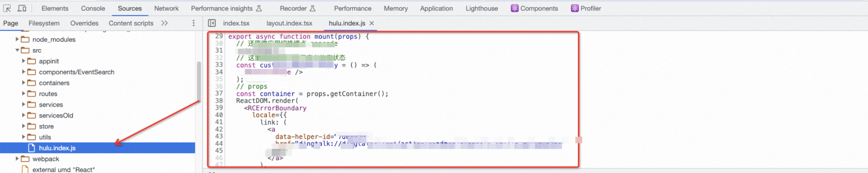868x173 pixels.
Task: Click the React Components panel icon
Action: pos(514,8)
